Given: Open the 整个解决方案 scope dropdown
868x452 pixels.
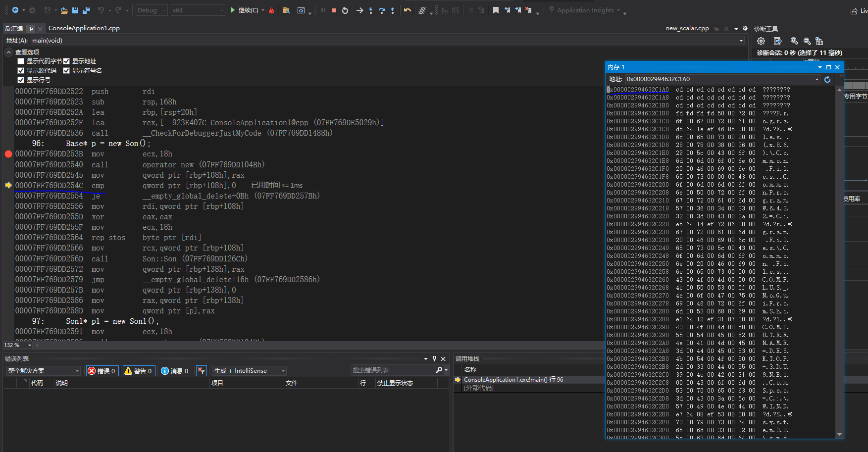Looking at the screenshot, I should pos(43,371).
